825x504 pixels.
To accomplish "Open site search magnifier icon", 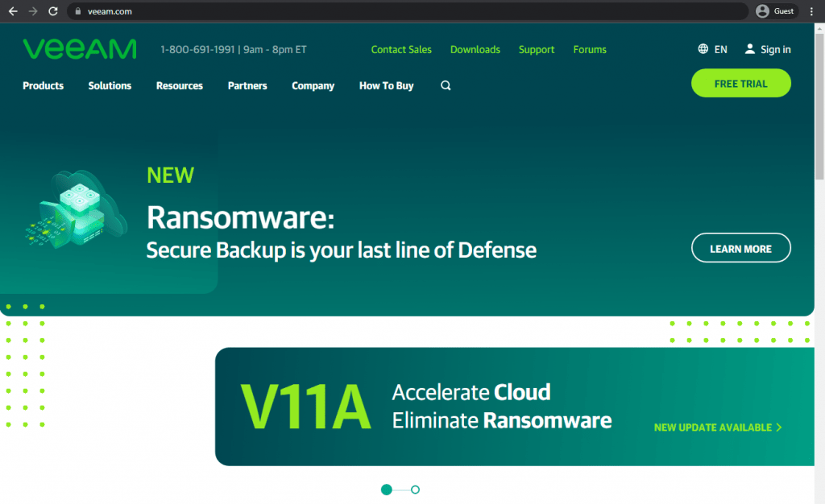I will (x=446, y=85).
